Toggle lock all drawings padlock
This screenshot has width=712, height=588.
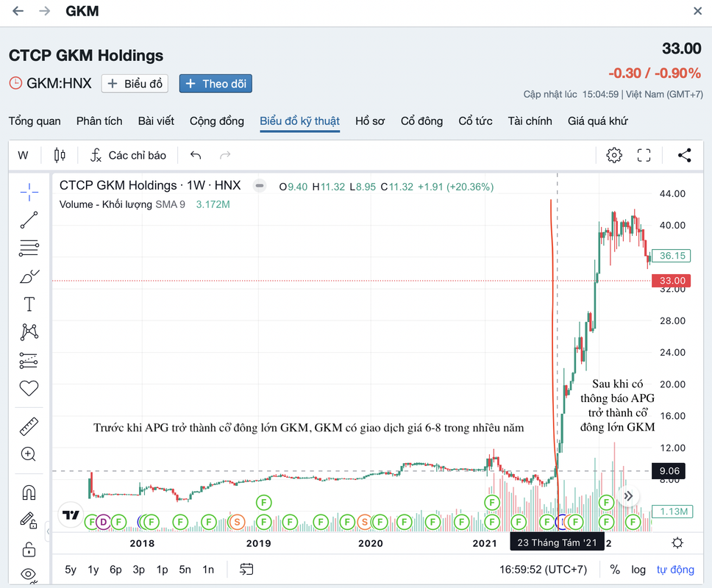pyautogui.click(x=29, y=550)
